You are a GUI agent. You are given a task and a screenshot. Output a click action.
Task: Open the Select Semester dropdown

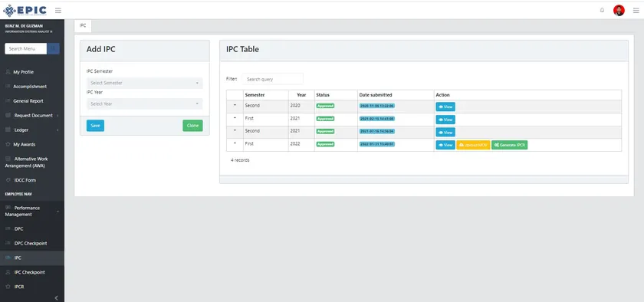point(145,83)
